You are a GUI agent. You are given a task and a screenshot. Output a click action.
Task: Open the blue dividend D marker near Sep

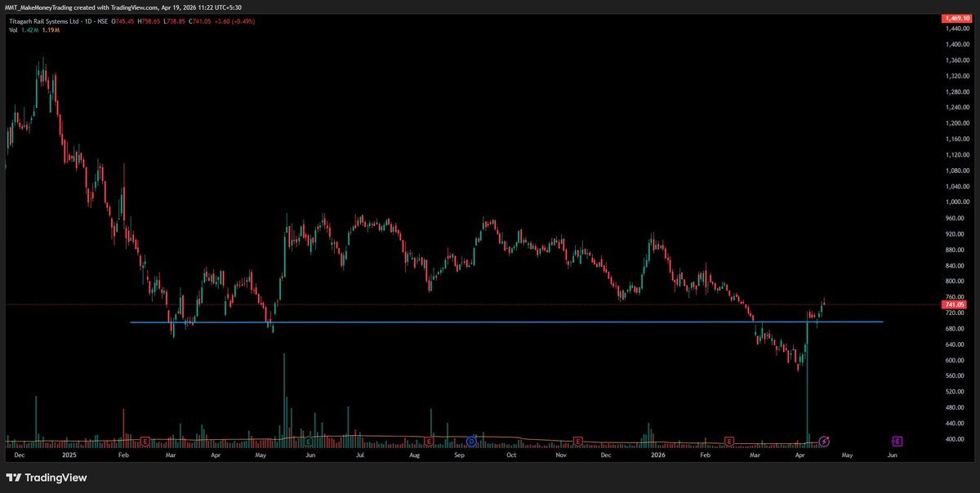tap(471, 442)
